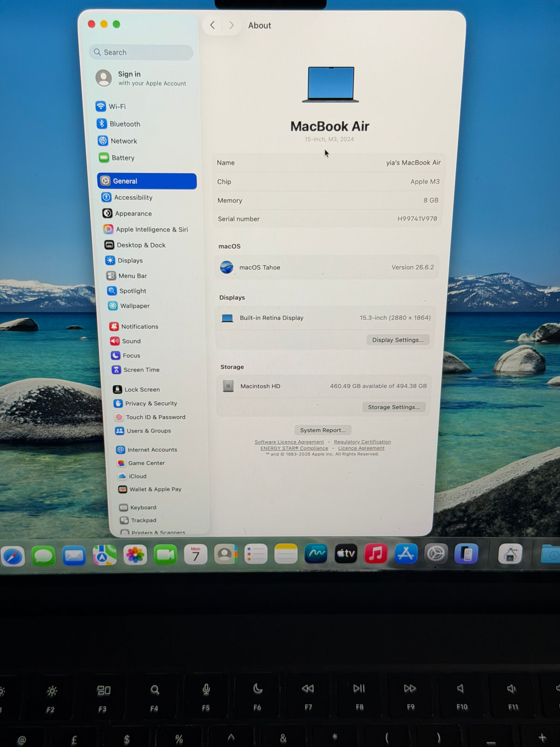Open Lock Screen settings

(x=136, y=389)
